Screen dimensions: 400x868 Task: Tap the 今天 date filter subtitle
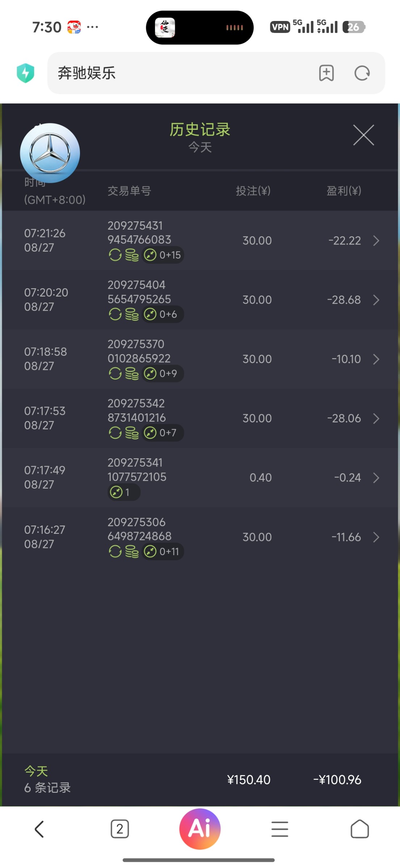[x=200, y=147]
